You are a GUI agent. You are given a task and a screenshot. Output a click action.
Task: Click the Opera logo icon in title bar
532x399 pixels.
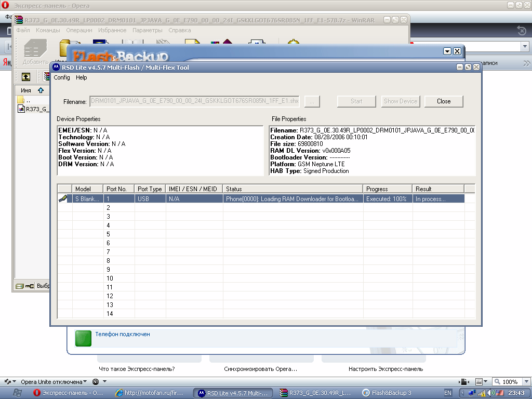coord(5,5)
